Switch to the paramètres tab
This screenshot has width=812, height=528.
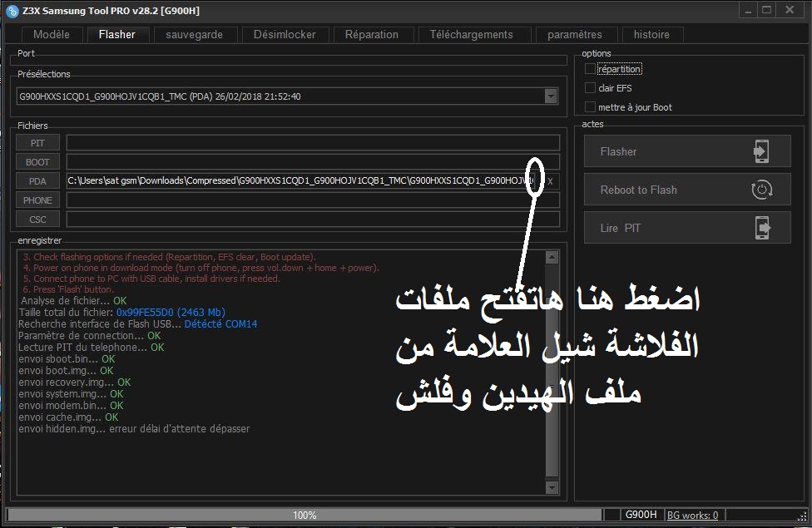(x=575, y=35)
